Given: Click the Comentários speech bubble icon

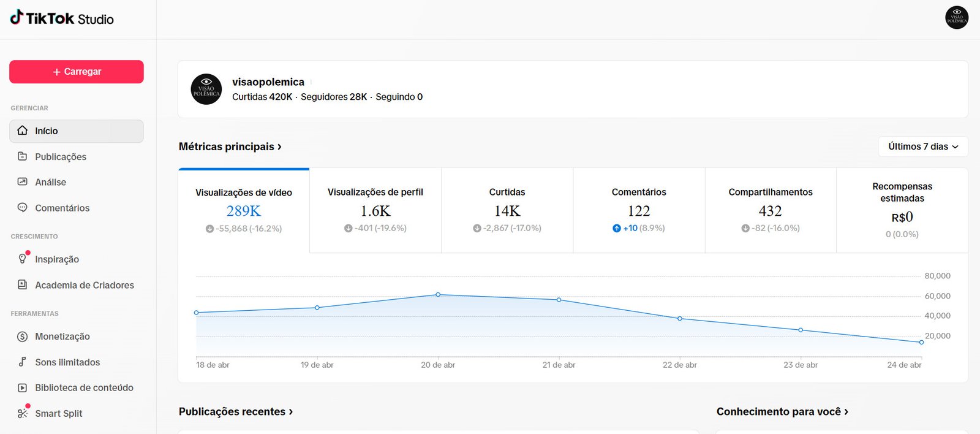Looking at the screenshot, I should coord(23,208).
